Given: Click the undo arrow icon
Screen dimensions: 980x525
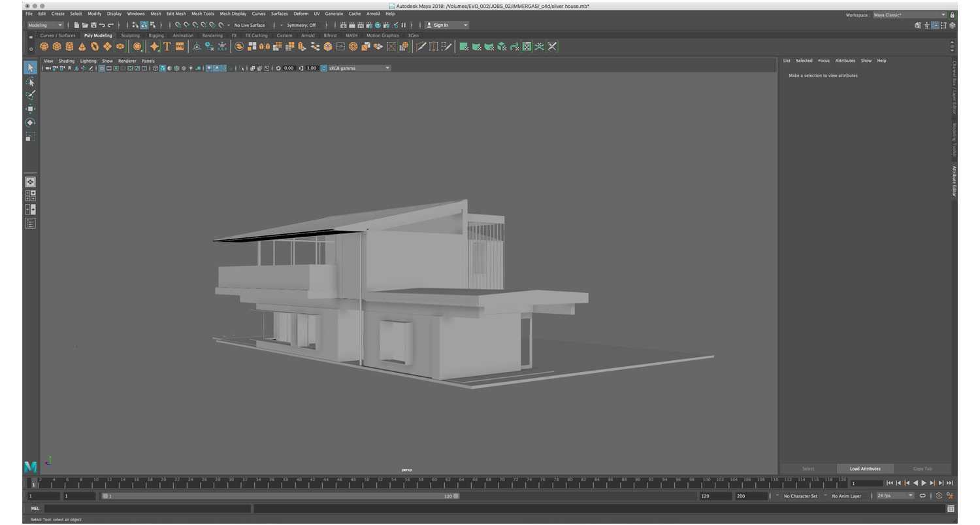Looking at the screenshot, I should pyautogui.click(x=102, y=25).
